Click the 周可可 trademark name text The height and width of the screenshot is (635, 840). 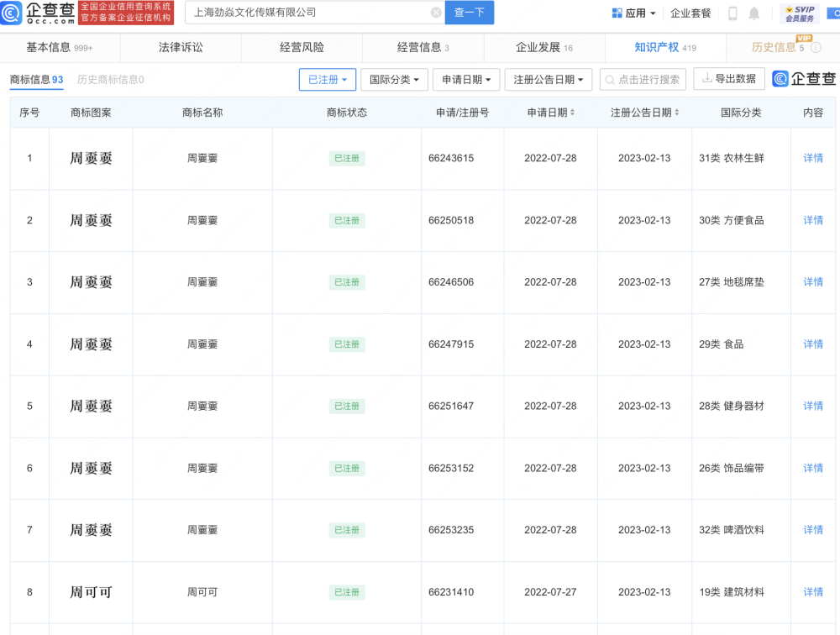(x=202, y=592)
